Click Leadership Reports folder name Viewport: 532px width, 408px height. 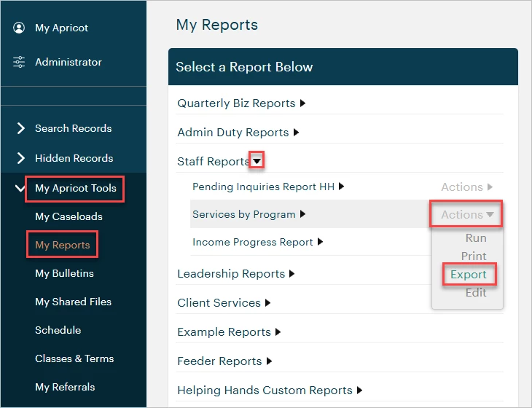[231, 274]
